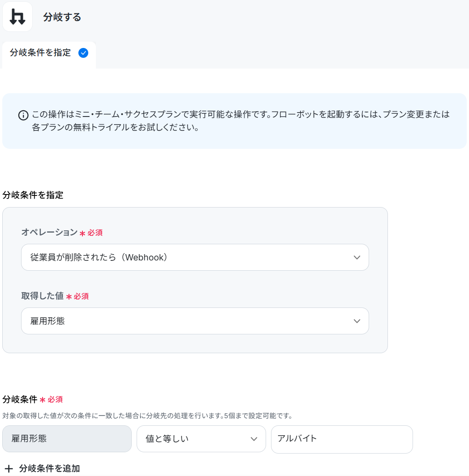
Task: Click the greyed-out 雇用形態 condition field
Action: coord(67,439)
